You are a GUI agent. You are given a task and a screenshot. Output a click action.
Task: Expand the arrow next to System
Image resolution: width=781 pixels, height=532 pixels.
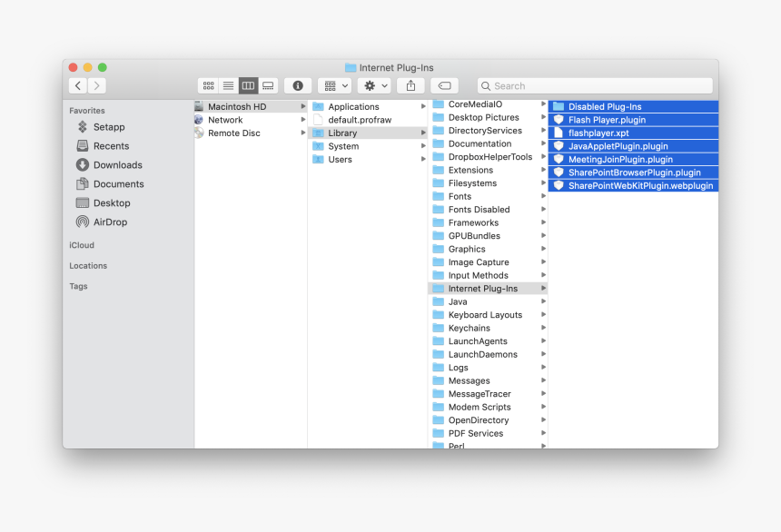(x=423, y=146)
